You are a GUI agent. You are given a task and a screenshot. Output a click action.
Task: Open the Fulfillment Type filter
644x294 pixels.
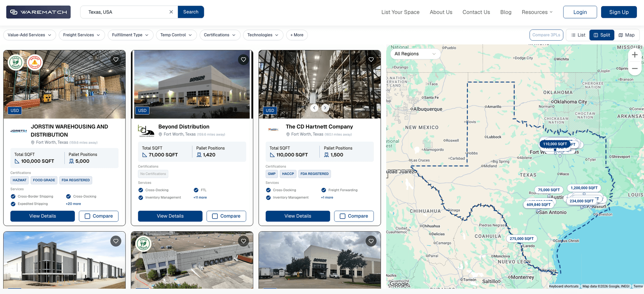(130, 35)
